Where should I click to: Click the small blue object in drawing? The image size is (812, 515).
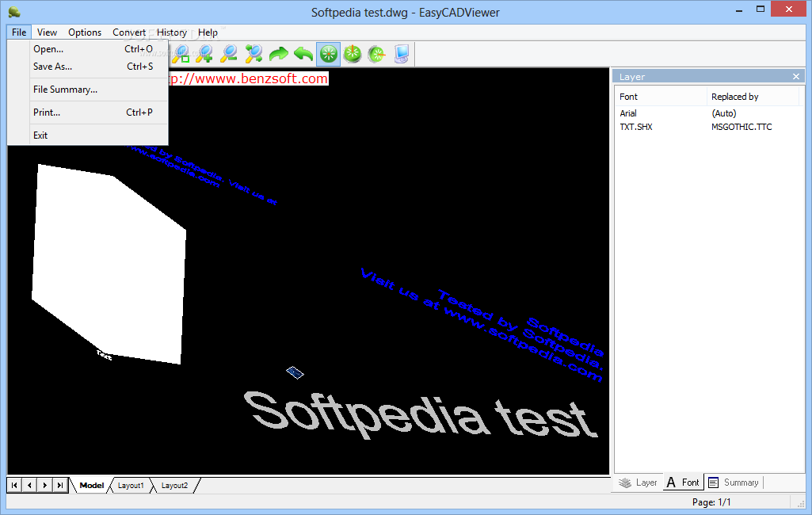tap(295, 372)
